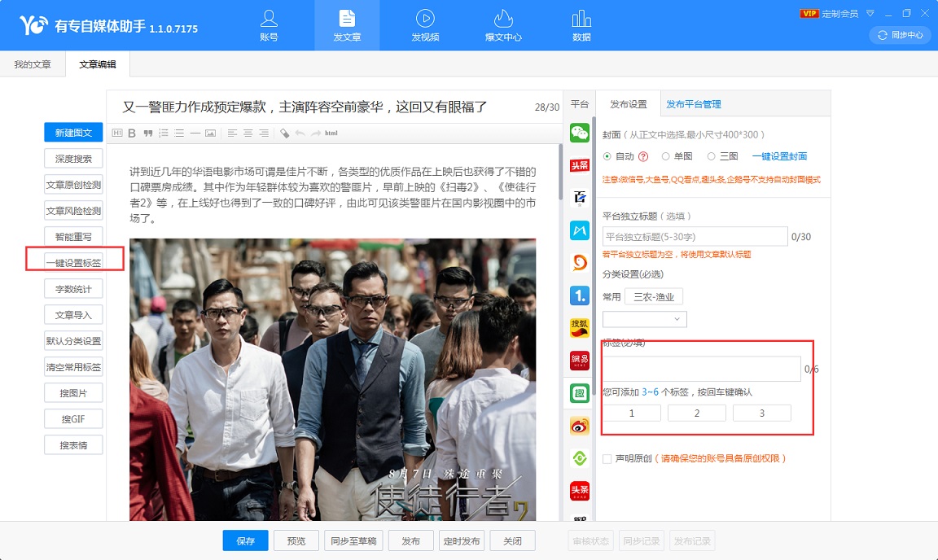Insert a blockquote using the quote icon
Image resolution: width=938 pixels, height=560 pixels.
[147, 133]
